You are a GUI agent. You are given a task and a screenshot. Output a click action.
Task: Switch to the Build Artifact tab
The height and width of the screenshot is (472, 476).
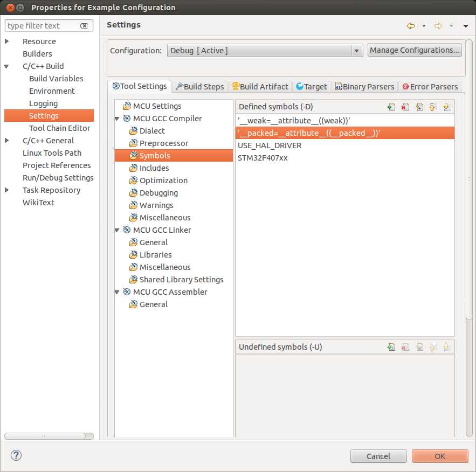[x=260, y=87]
